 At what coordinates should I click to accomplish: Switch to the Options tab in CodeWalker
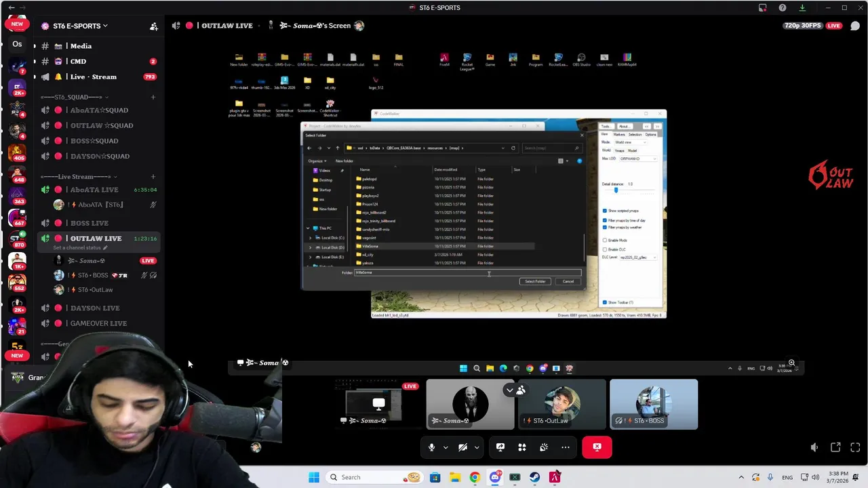650,134
